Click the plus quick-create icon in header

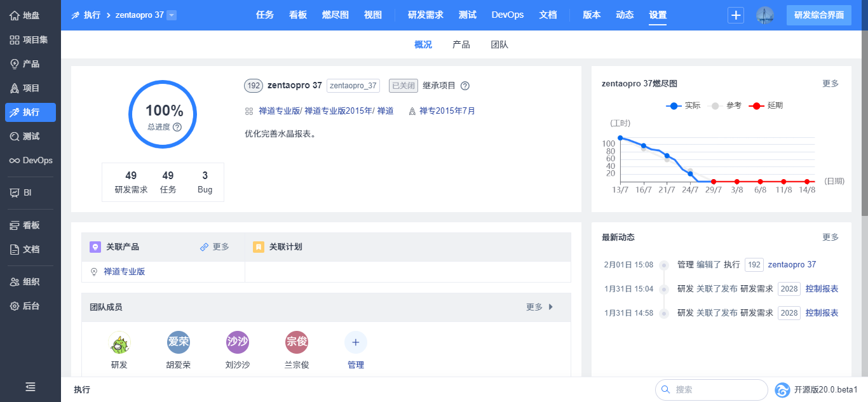(736, 15)
